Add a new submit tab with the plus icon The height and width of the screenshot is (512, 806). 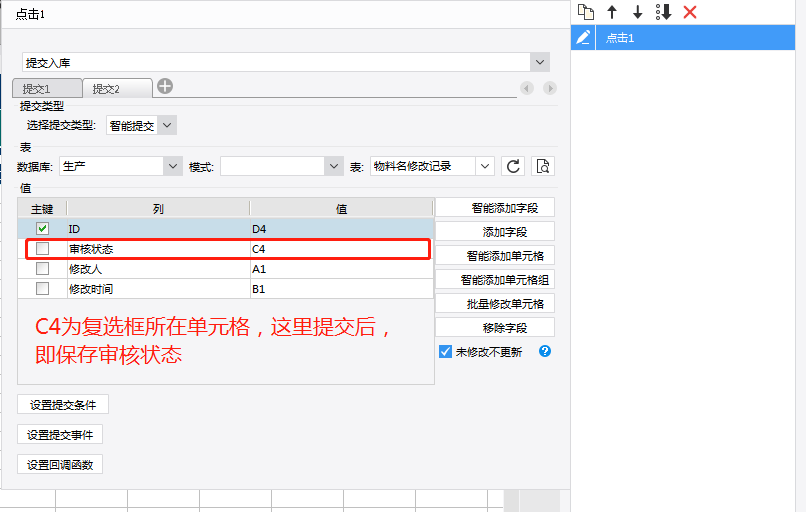[x=165, y=86]
